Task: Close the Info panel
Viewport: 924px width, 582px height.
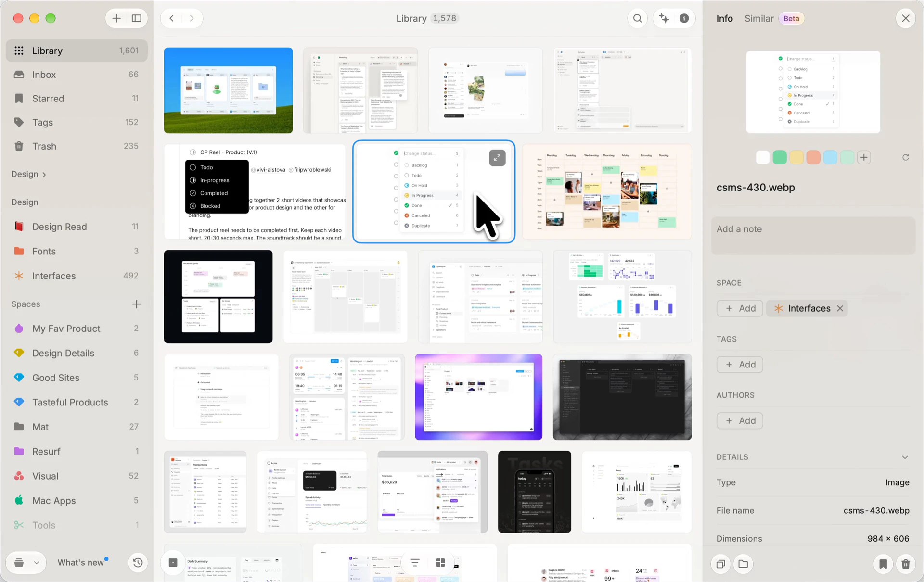Action: (906, 18)
